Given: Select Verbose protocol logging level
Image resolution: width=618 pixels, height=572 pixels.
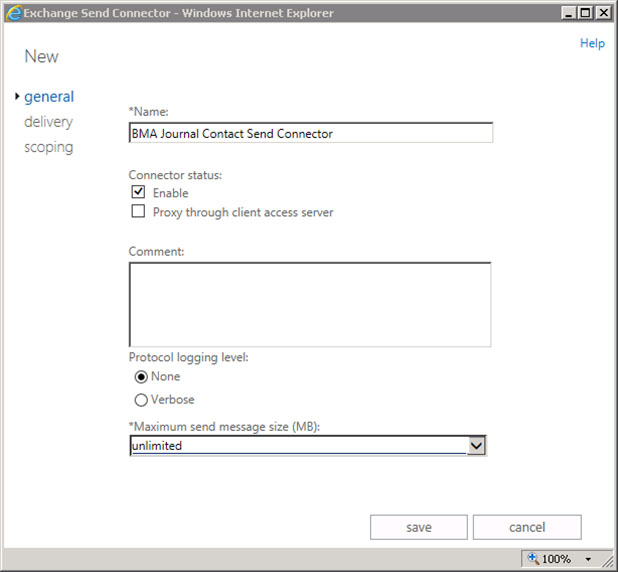Looking at the screenshot, I should (141, 400).
